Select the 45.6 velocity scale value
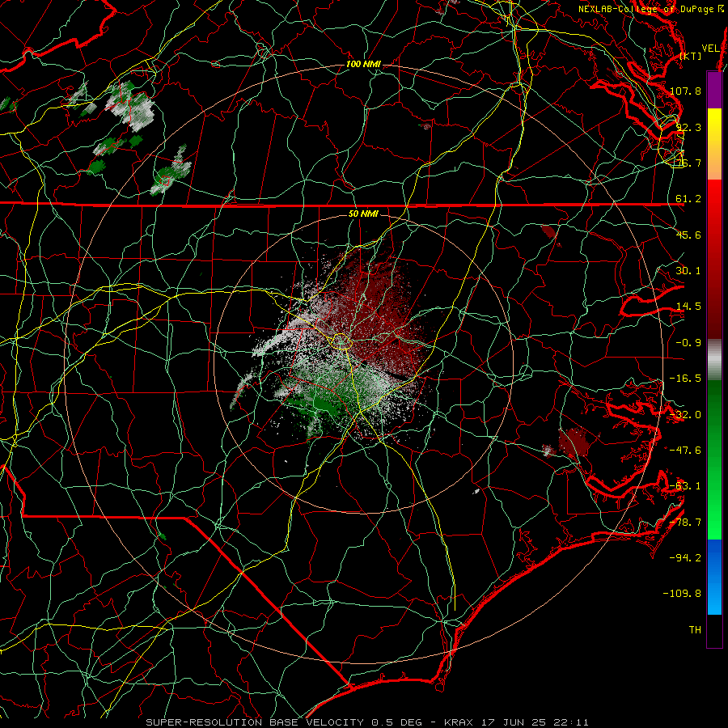The height and width of the screenshot is (728, 728). point(688,235)
